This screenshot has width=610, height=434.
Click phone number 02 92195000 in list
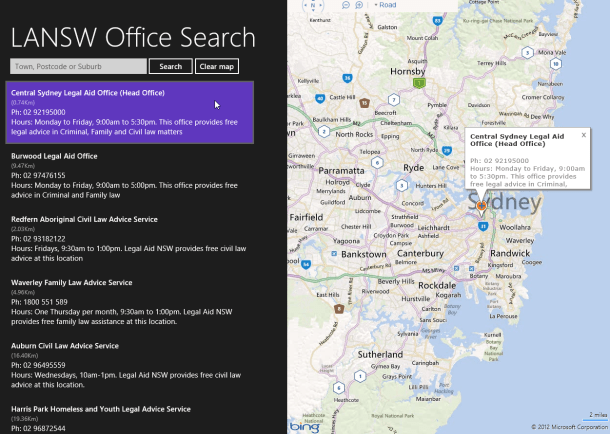tap(38, 112)
